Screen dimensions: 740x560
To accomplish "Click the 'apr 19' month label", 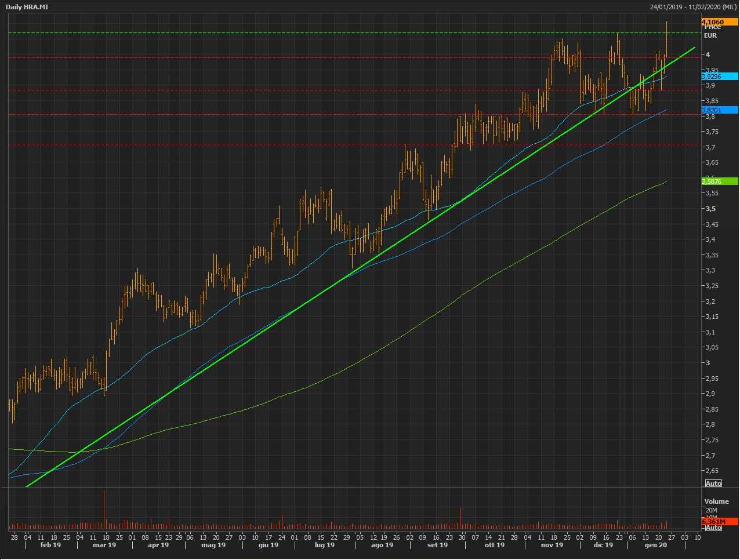I will 158,545.
